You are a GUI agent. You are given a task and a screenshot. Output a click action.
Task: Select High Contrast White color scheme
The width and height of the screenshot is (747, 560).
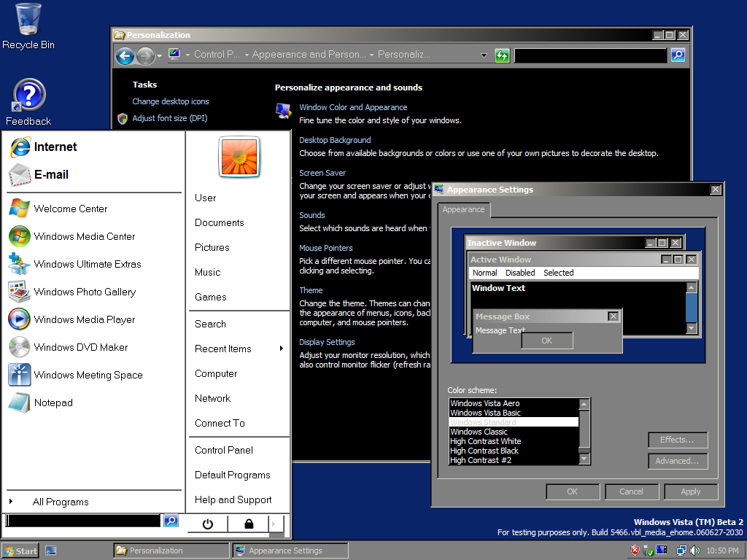click(x=485, y=441)
